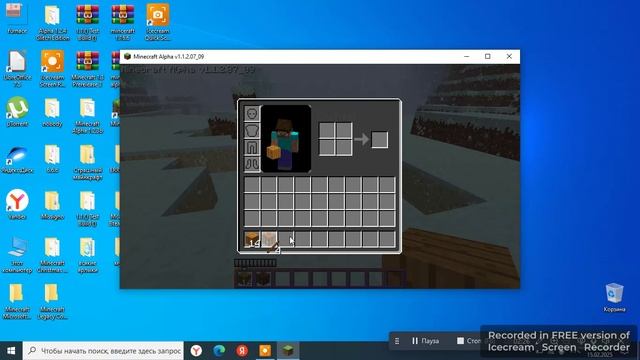Viewport: 640px width, 360px height.
Task: Click the top-left crafting grid slot
Action: point(327,131)
